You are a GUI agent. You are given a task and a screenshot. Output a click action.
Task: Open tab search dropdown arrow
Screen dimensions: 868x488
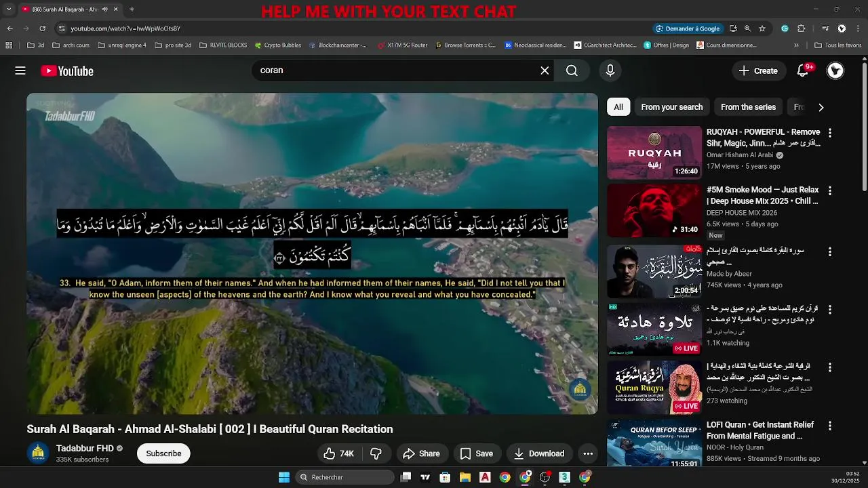pos(9,9)
